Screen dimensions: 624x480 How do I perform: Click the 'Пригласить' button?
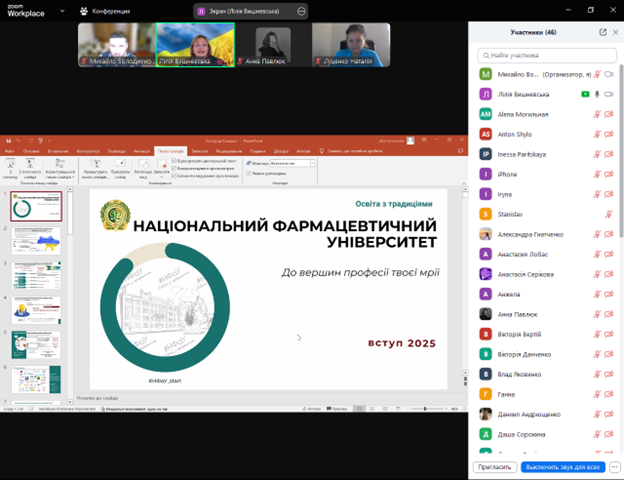click(x=495, y=467)
